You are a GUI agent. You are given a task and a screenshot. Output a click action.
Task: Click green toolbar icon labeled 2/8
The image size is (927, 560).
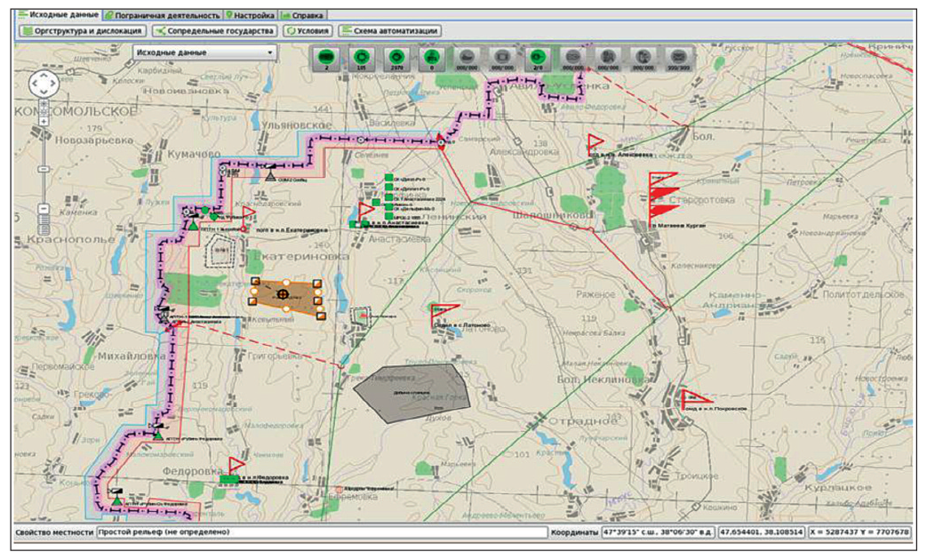tap(538, 60)
